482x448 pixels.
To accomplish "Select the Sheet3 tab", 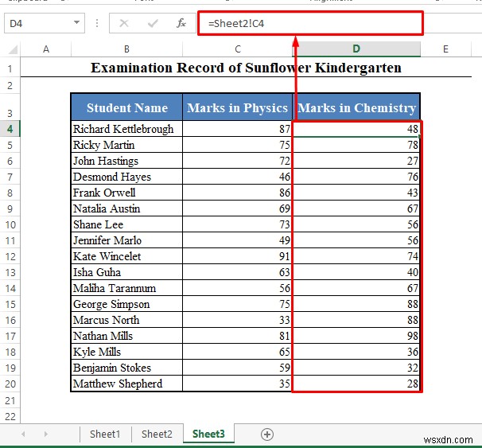I will [x=208, y=434].
